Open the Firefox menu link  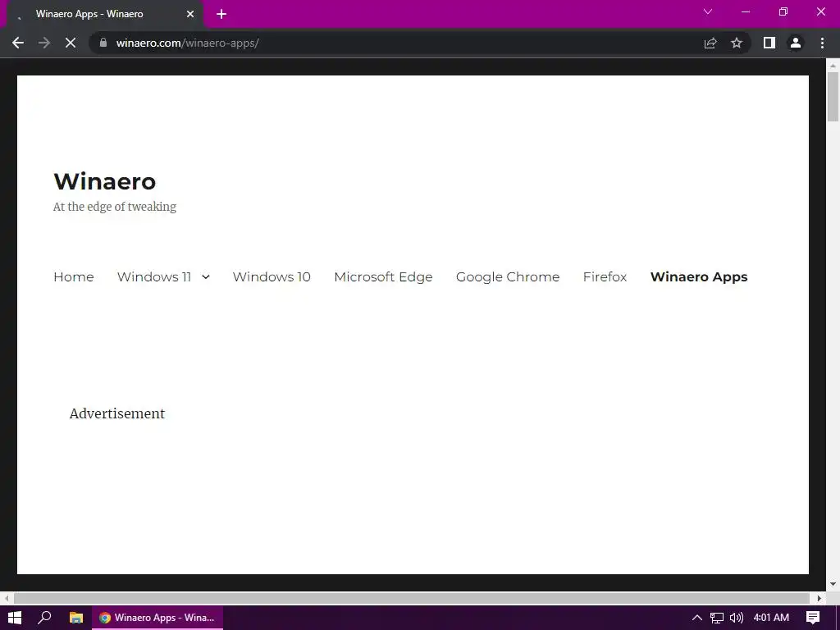[605, 277]
